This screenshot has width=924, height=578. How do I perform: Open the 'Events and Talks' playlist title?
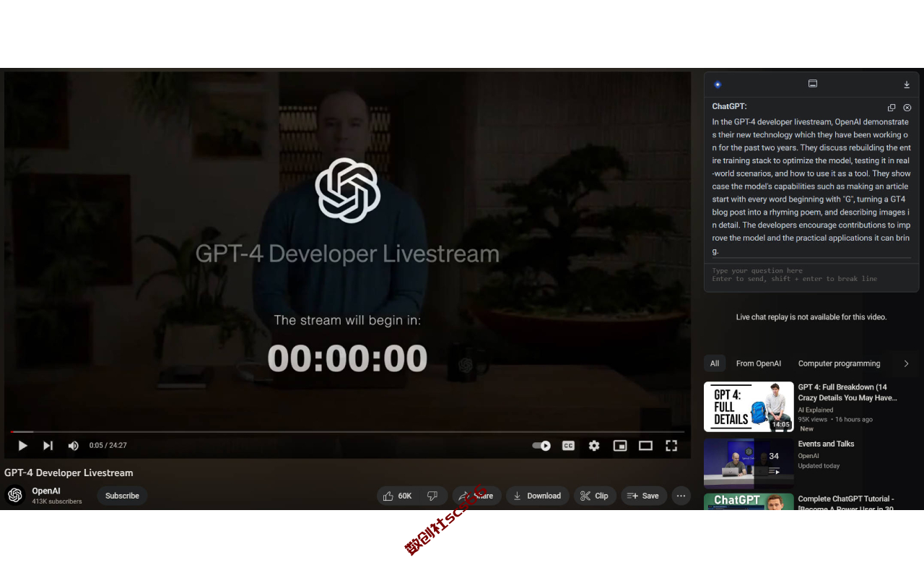(826, 444)
